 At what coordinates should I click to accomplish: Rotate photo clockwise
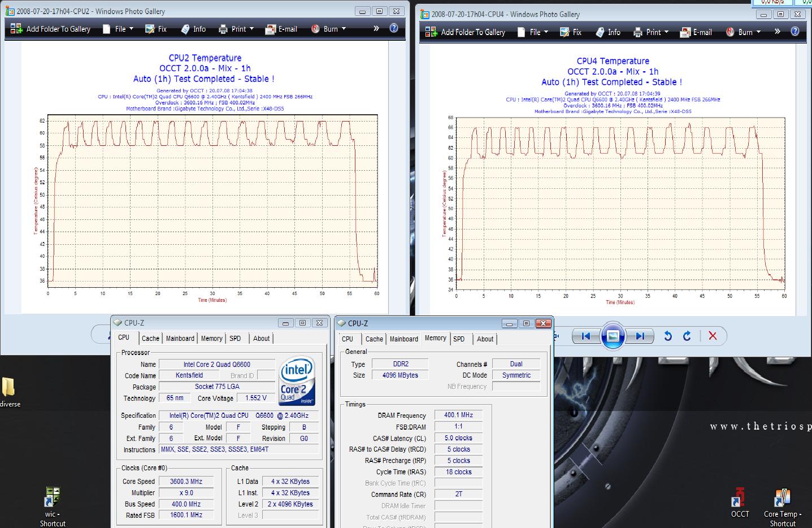(x=687, y=336)
